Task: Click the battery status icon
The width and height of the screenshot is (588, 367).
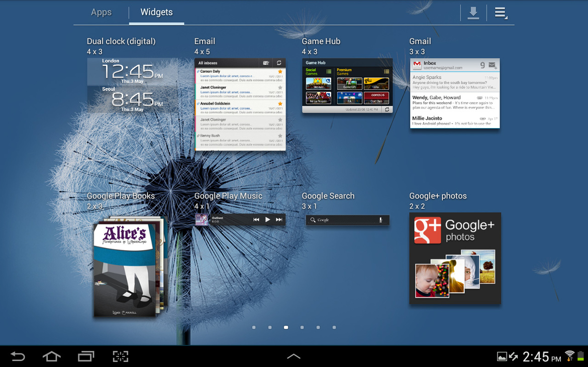Action: pos(581,356)
